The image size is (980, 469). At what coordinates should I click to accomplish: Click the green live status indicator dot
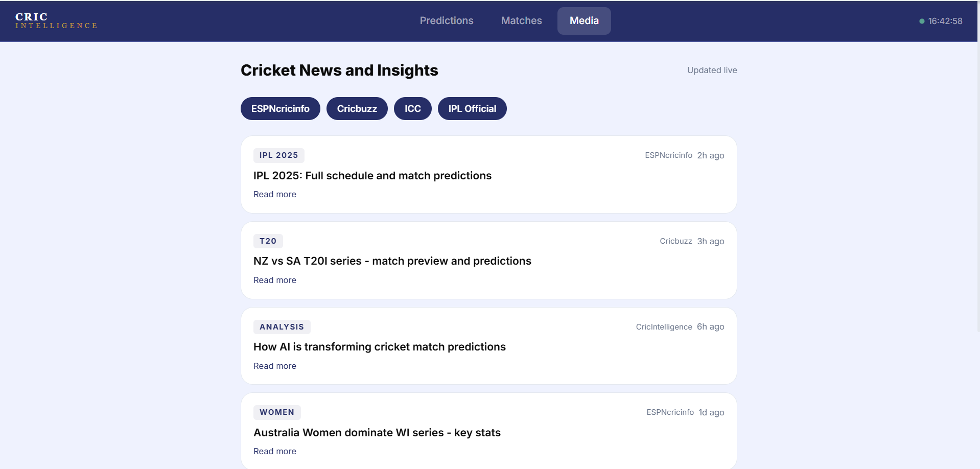tap(921, 21)
